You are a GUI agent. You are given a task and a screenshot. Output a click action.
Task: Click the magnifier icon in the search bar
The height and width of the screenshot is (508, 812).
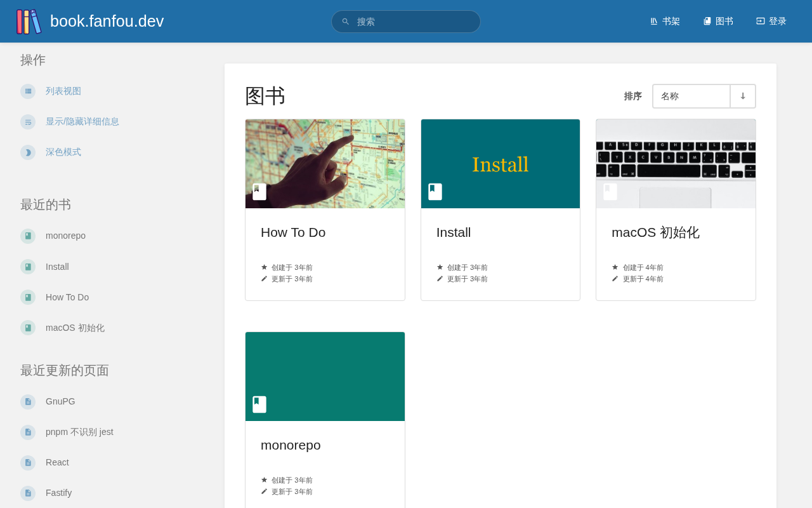[346, 22]
